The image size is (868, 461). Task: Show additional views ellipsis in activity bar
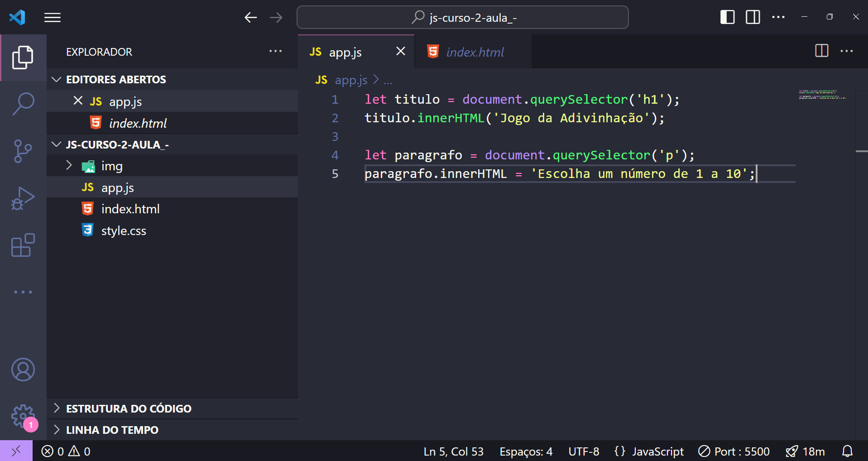click(x=23, y=292)
